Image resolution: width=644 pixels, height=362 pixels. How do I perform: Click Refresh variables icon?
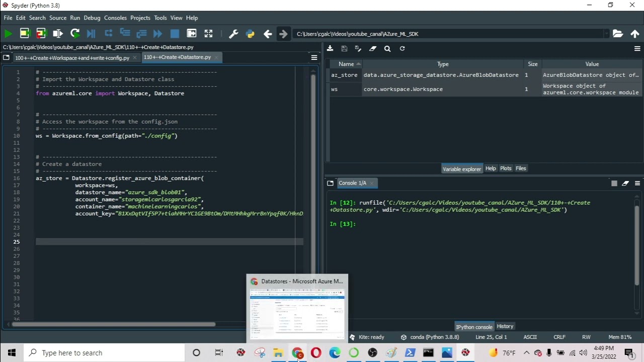click(402, 49)
